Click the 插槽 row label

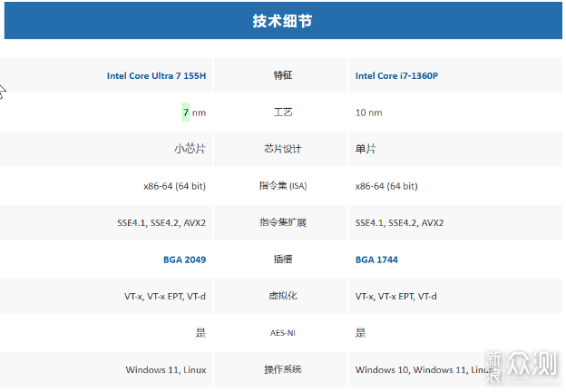[x=283, y=260]
